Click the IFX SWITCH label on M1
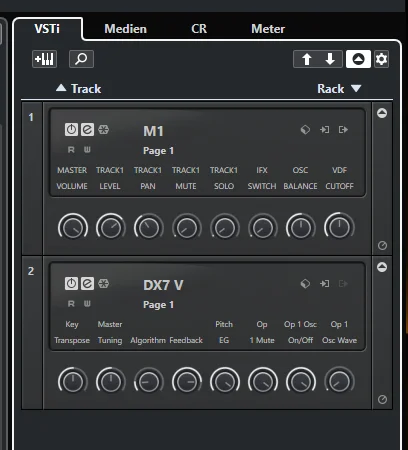 point(262,178)
